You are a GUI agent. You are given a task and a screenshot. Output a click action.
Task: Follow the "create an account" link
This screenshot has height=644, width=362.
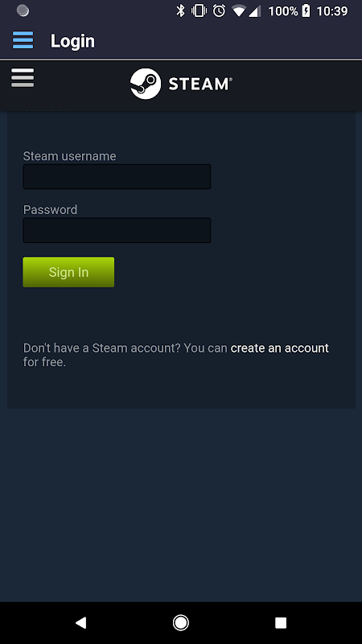tap(279, 348)
